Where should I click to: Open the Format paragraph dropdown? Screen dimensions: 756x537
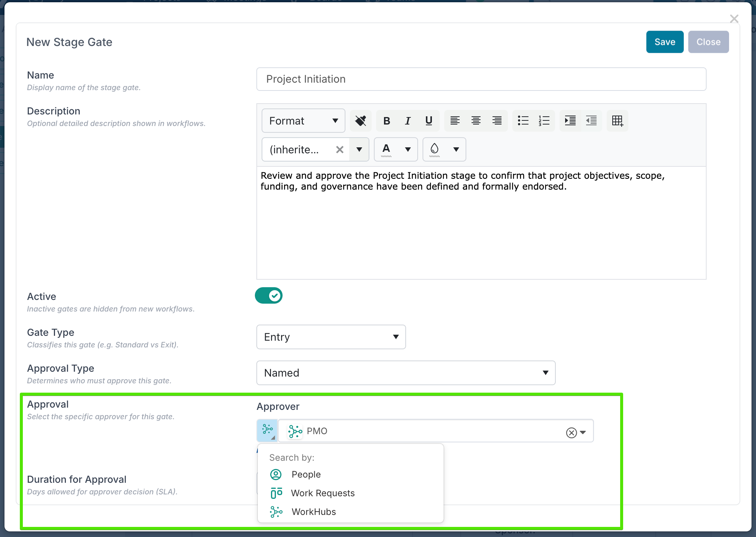(303, 121)
